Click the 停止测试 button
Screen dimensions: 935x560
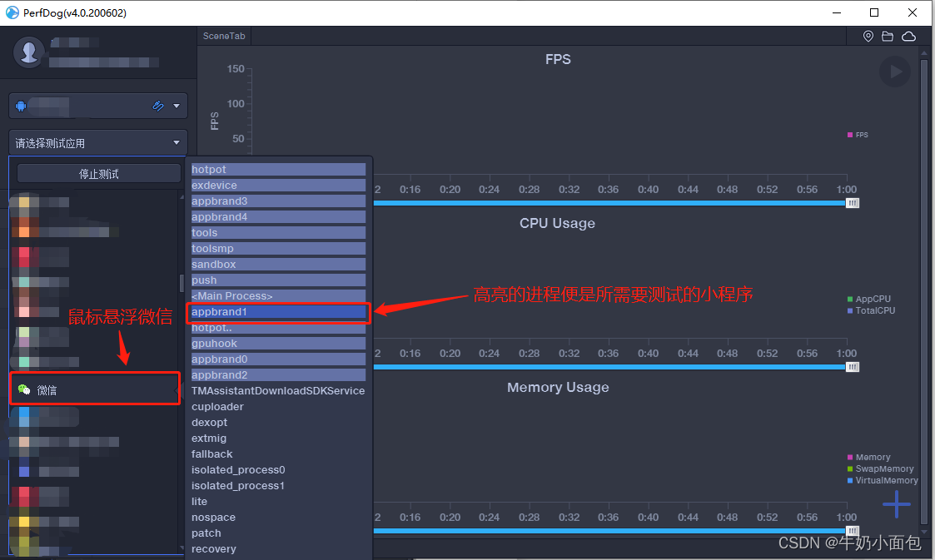coord(97,172)
